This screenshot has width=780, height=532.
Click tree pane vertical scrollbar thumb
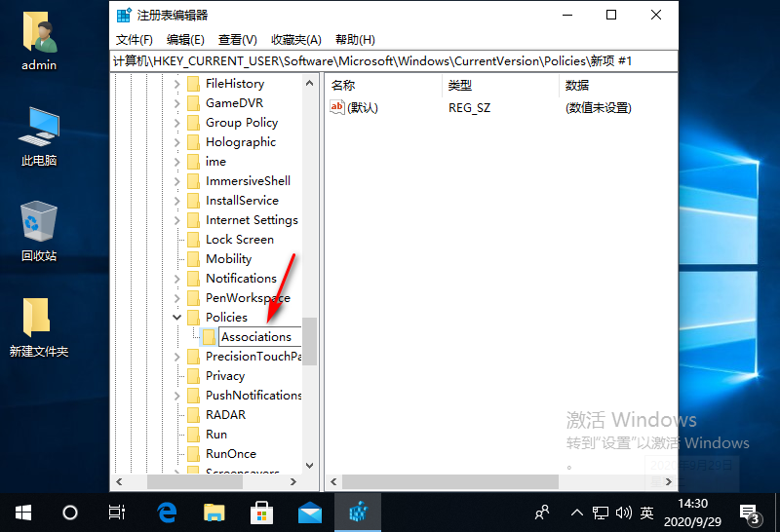coord(309,341)
